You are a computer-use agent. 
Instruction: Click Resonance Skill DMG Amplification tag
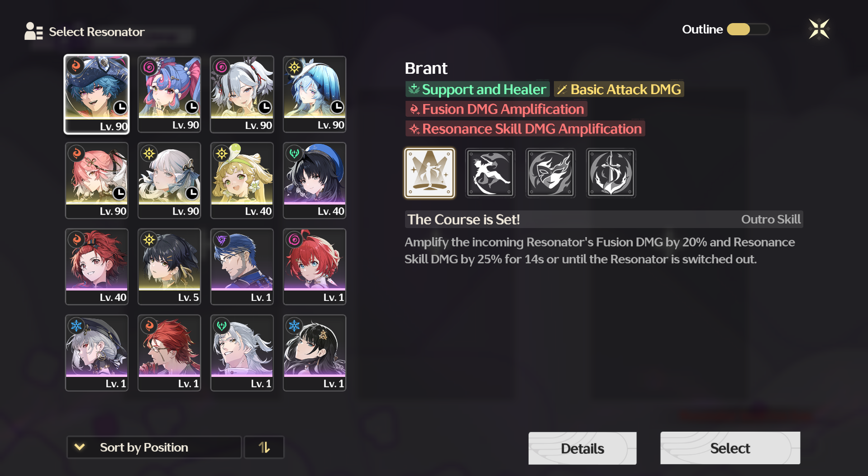point(525,129)
